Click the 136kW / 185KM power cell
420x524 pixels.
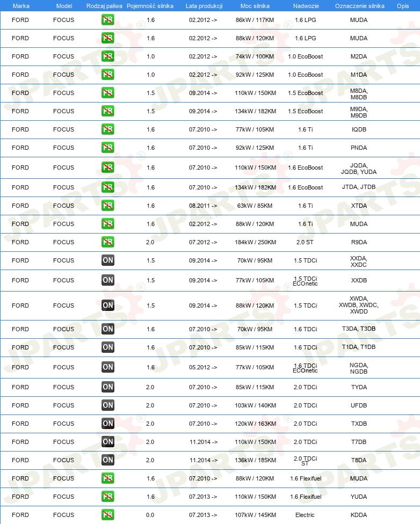point(256,460)
